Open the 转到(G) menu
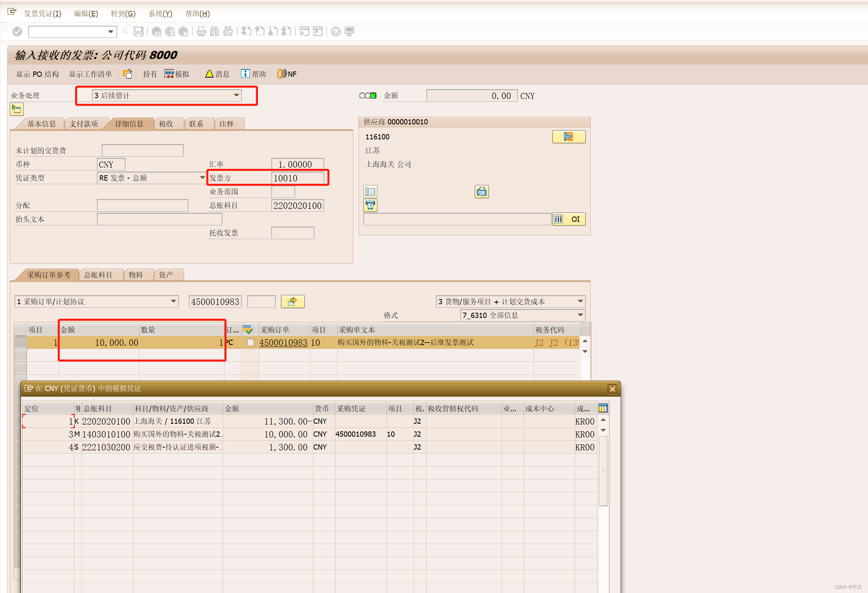The height and width of the screenshot is (593, 868). point(123,14)
